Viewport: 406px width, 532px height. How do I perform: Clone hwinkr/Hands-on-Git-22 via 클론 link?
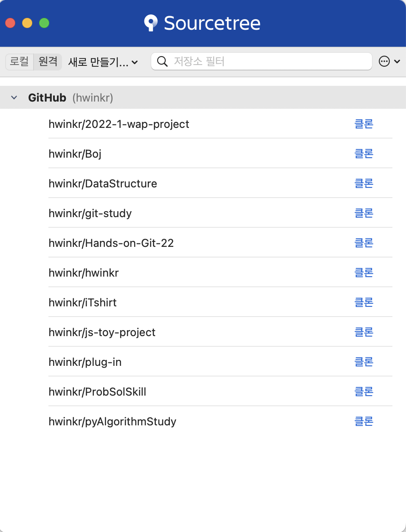point(364,243)
